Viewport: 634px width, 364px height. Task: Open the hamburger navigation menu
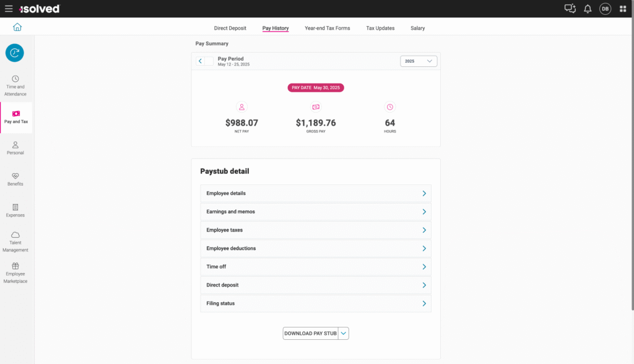pyautogui.click(x=9, y=9)
